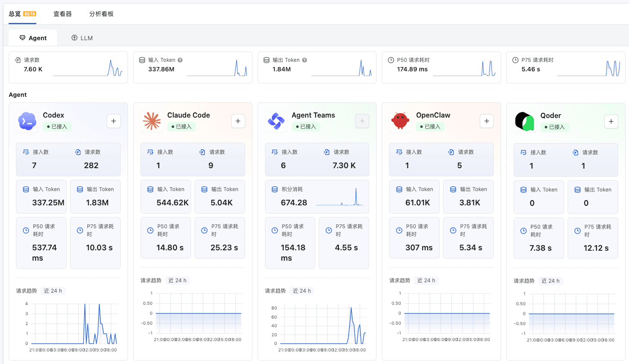Click the plus button on Claude Code card
Viewport: 629px width, 364px height.
238,121
